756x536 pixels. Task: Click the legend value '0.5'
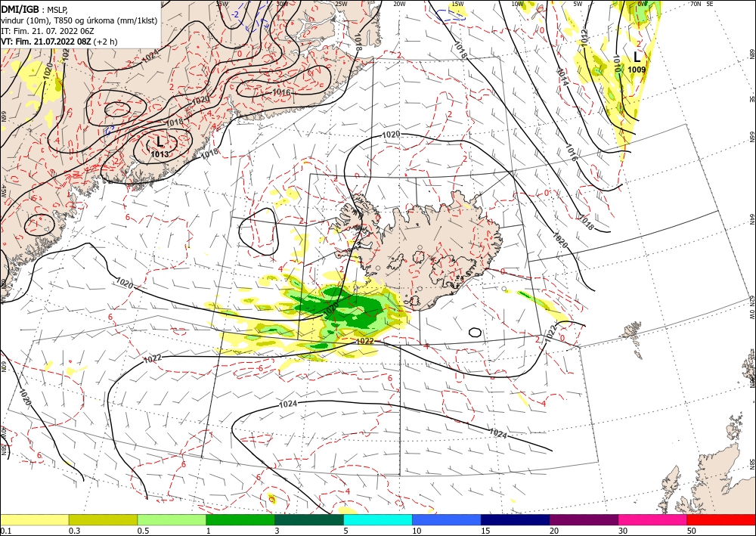pos(143,531)
